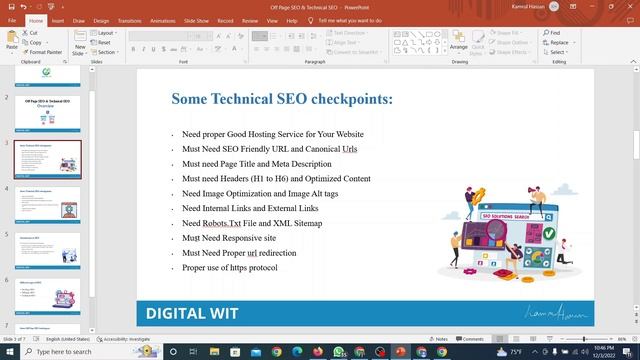Select slide 2 Overview thumbnail

48,114
